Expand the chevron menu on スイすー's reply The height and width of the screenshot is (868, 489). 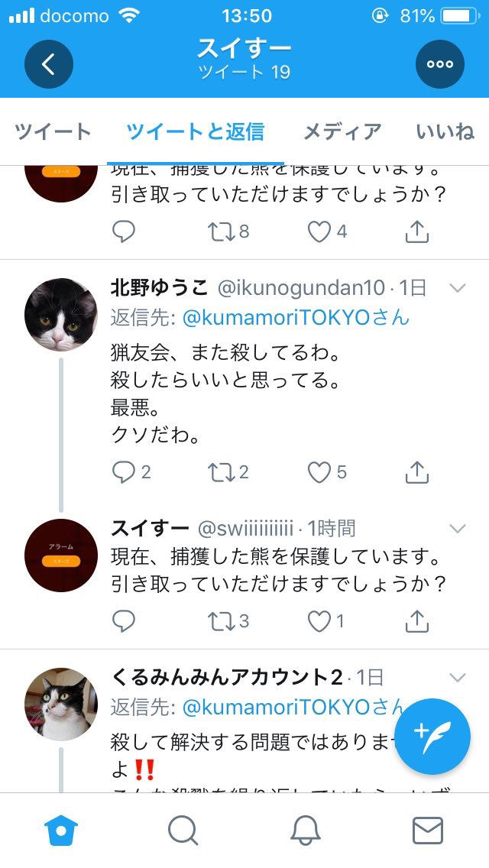point(458,529)
